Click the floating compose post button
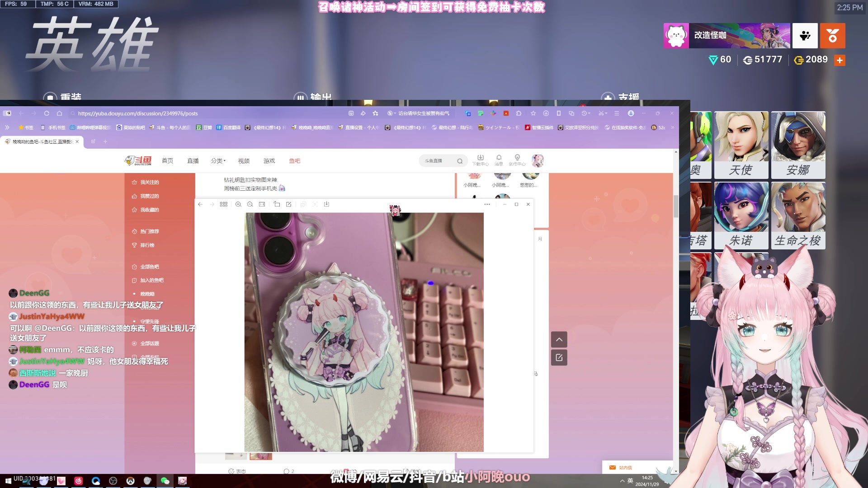This screenshot has width=868, height=488. pyautogui.click(x=559, y=357)
